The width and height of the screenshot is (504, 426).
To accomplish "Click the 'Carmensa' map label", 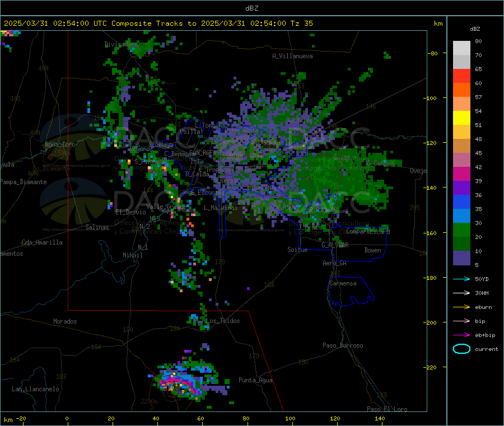I will tap(343, 283).
